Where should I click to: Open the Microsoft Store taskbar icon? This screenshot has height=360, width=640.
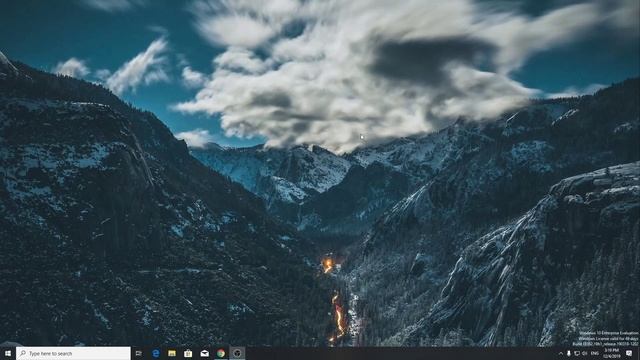tap(188, 353)
